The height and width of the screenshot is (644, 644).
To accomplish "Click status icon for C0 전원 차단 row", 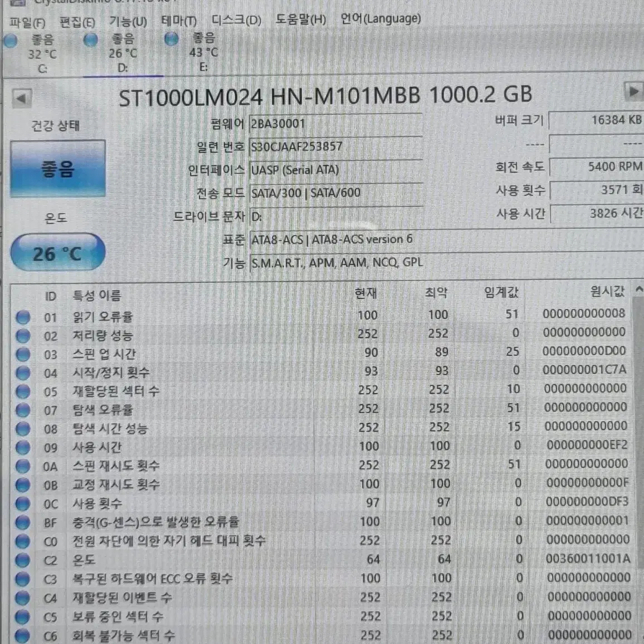I will [23, 541].
